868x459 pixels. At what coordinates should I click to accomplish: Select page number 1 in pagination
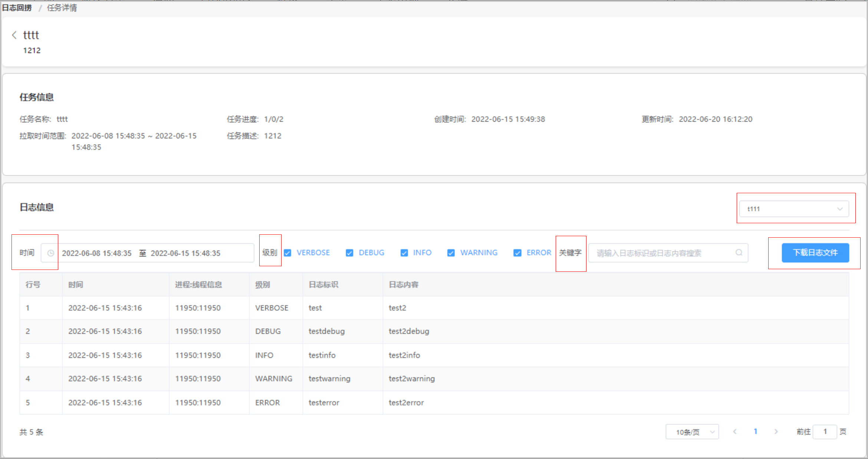756,432
